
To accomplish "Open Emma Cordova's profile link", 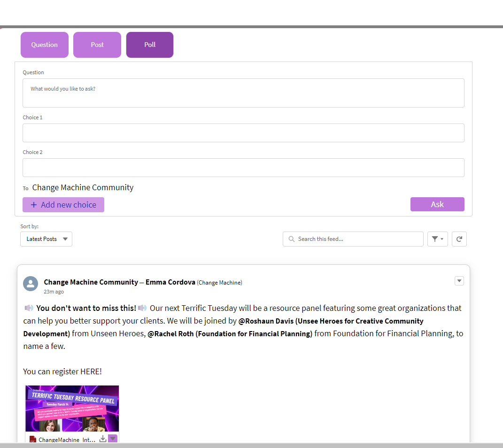I will [170, 282].
